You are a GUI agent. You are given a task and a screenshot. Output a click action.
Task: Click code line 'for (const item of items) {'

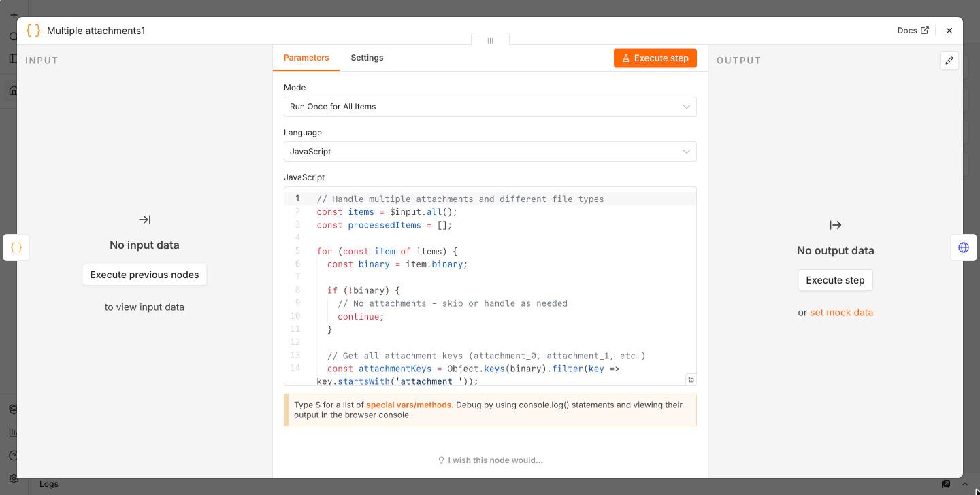(387, 252)
